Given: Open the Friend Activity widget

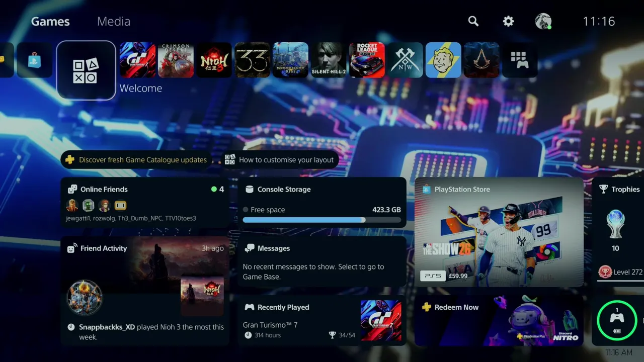Looking at the screenshot, I should [145, 291].
